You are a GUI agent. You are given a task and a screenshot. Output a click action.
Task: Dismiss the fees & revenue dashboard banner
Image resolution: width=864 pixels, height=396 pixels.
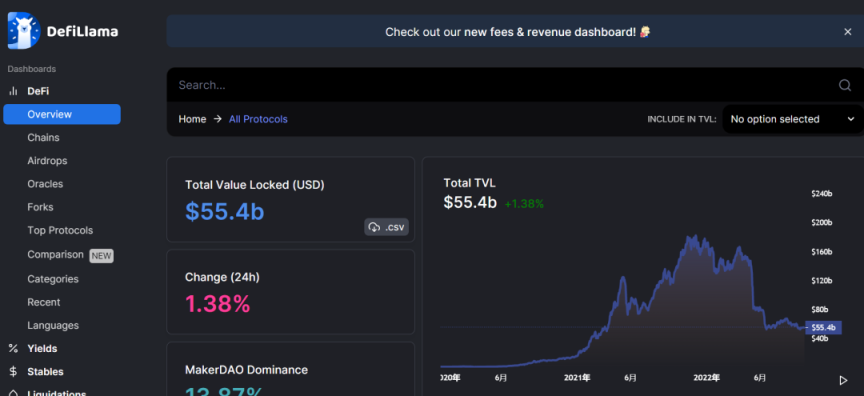click(847, 32)
